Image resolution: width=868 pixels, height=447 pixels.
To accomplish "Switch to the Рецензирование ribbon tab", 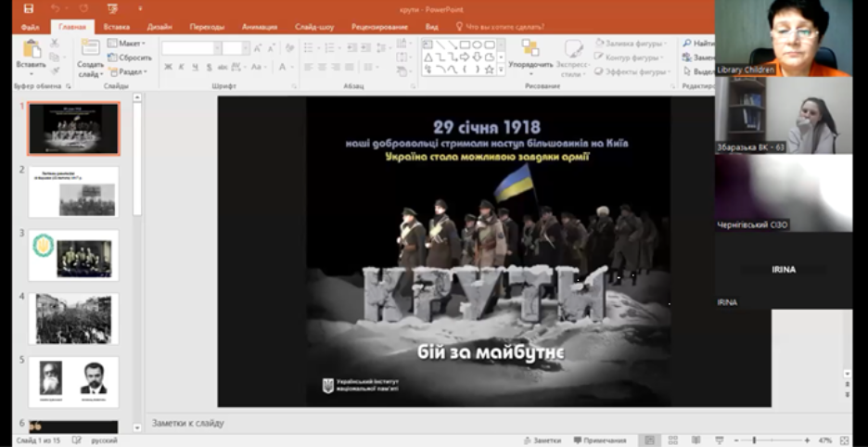I will coord(379,27).
